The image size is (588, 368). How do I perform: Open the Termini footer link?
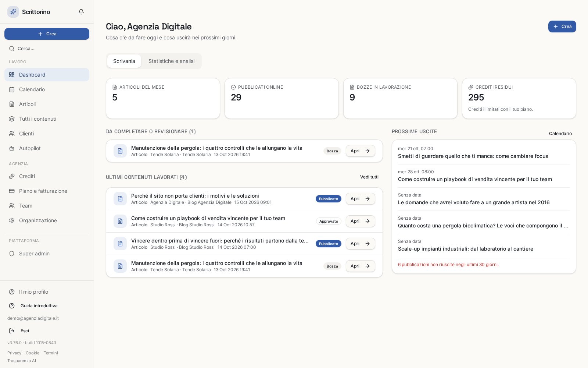[x=51, y=353]
